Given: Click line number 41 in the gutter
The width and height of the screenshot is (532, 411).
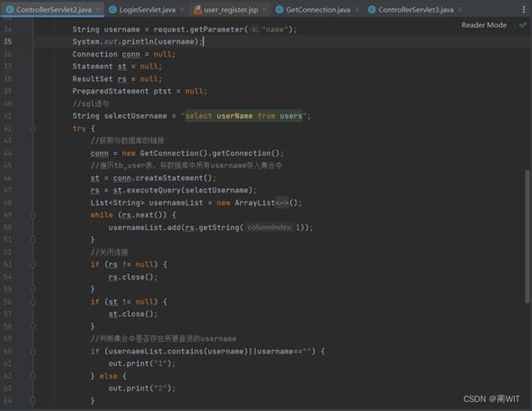Looking at the screenshot, I should pyautogui.click(x=8, y=115).
